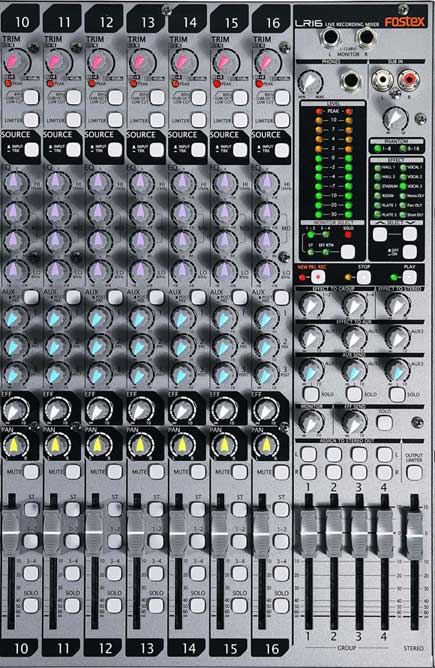Image resolution: width=435 pixels, height=668 pixels.
Task: Assign channel 16 to group 1-2
Action: [281, 541]
